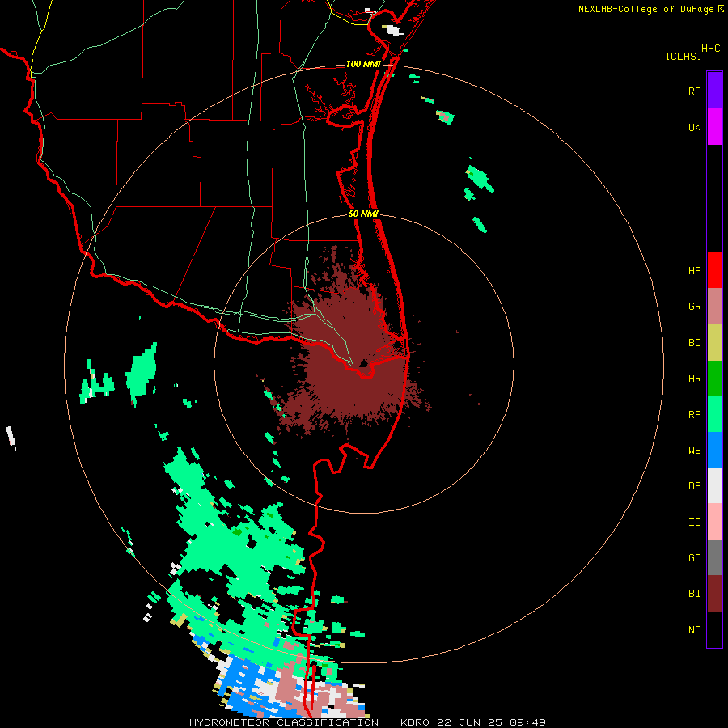
Task: Click the IC legend label
Action: tap(694, 523)
